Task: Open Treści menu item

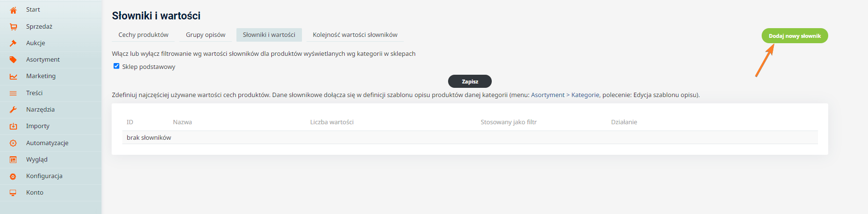Action: pyautogui.click(x=34, y=93)
